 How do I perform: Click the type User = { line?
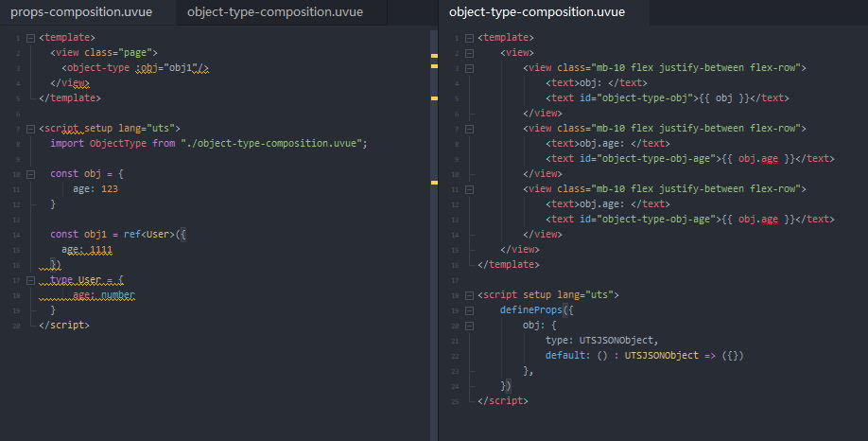pos(87,280)
